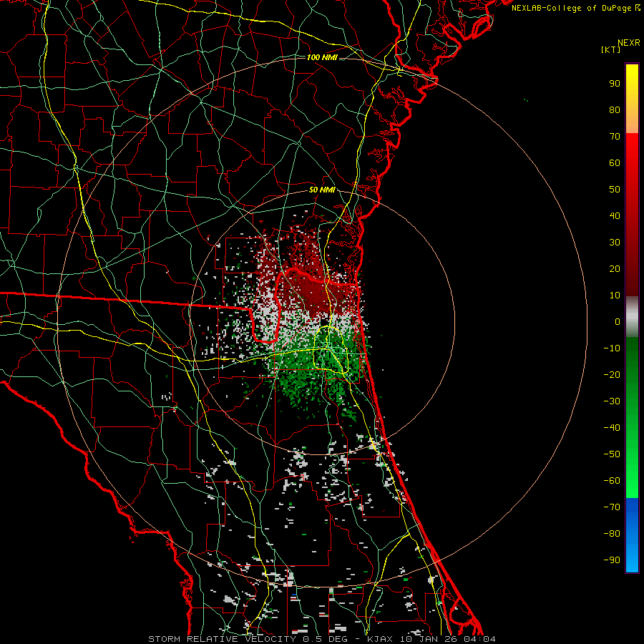This screenshot has height=644, width=644.
Task: Click the positive "90" scale value
Action: tap(615, 84)
